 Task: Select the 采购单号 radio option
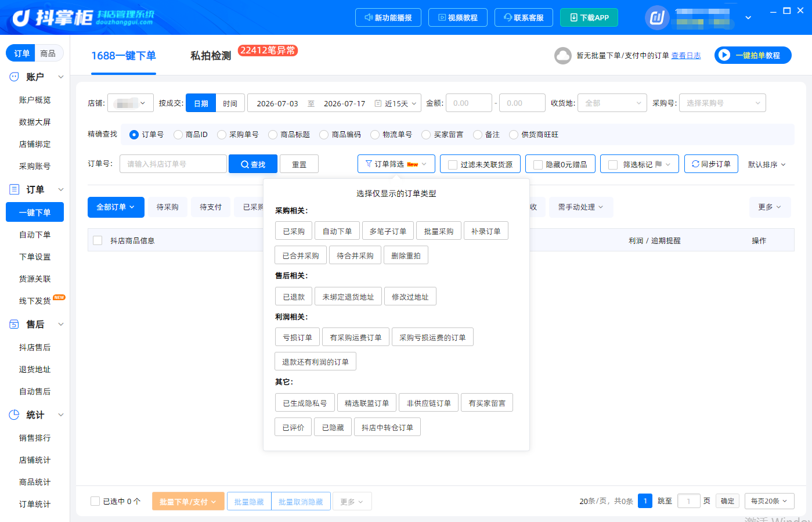[222, 135]
